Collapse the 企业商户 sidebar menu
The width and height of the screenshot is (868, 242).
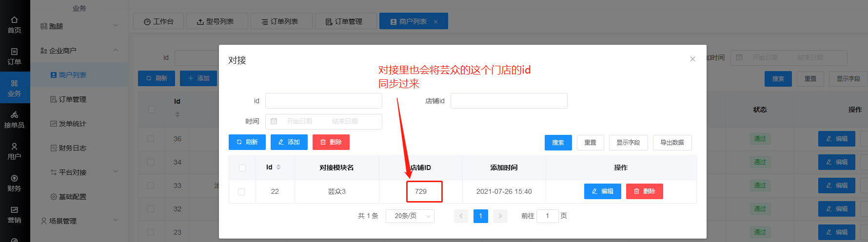point(79,50)
